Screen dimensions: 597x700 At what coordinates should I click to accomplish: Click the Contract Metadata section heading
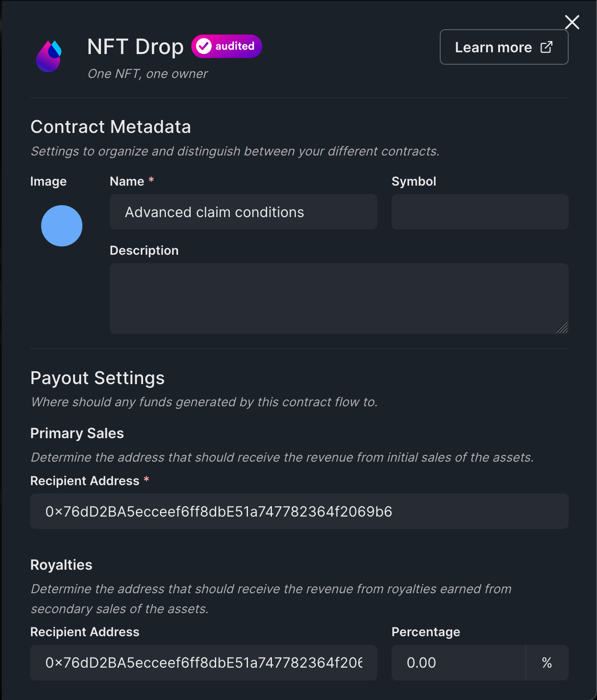click(x=110, y=127)
